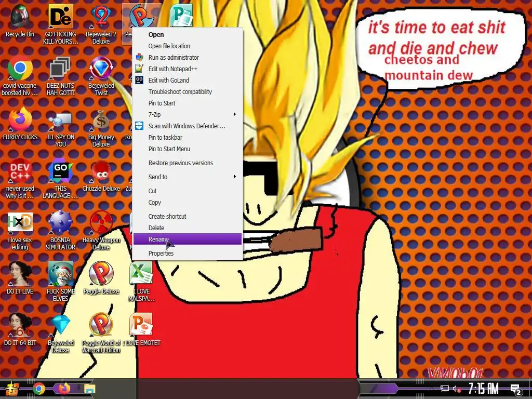Click Open in the context menu
Screen dimensions: 532x399
pos(187,35)
